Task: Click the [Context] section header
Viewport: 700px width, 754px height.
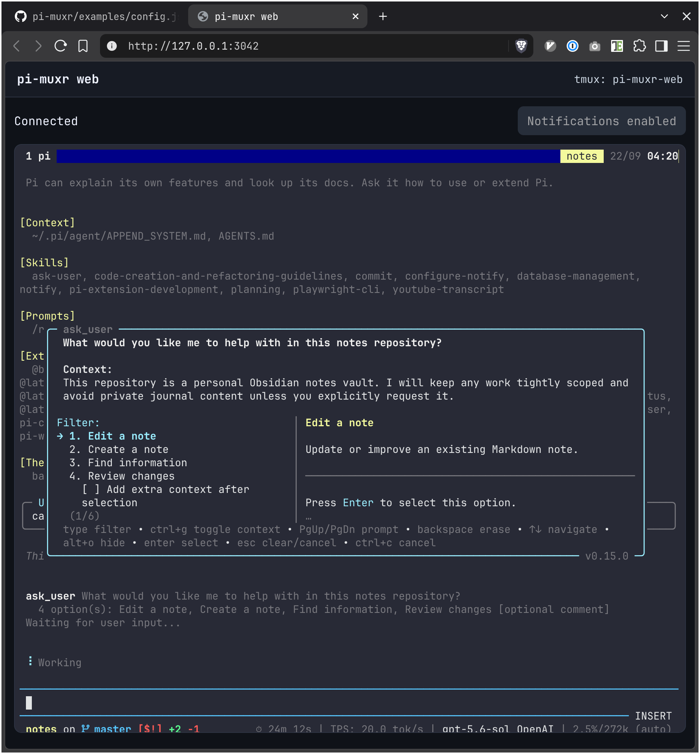Action: 47,223
